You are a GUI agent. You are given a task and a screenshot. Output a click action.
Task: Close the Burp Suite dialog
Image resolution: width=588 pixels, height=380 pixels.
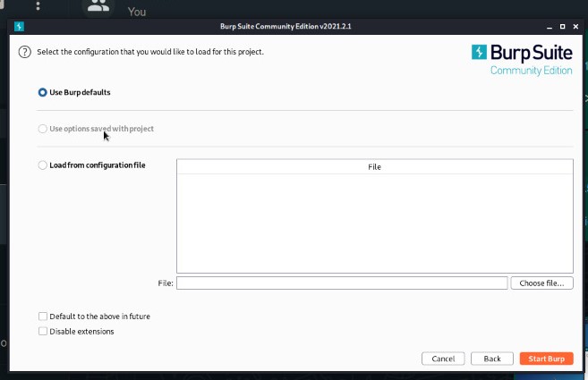[x=575, y=26]
